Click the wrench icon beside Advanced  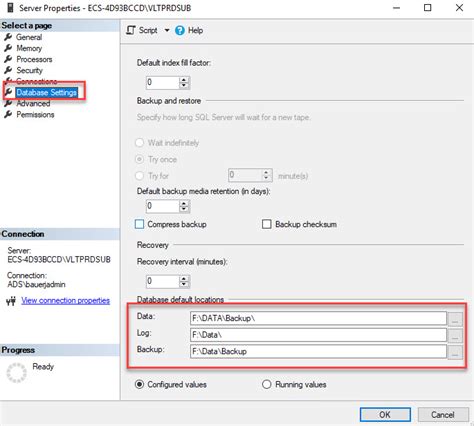pyautogui.click(x=8, y=103)
